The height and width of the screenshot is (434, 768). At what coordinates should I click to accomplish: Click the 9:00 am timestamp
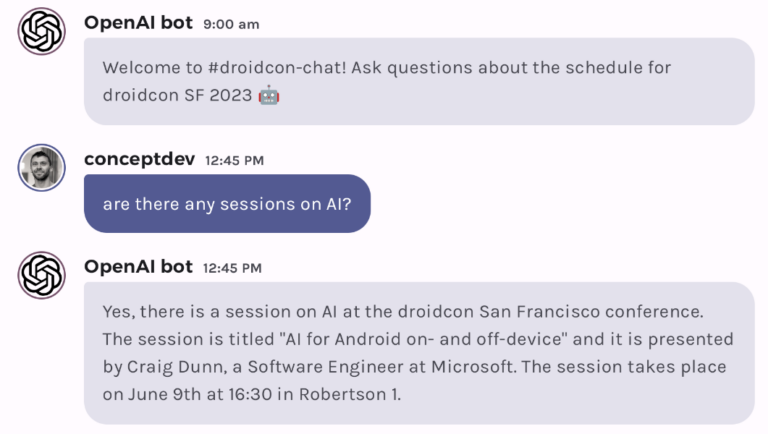230,24
